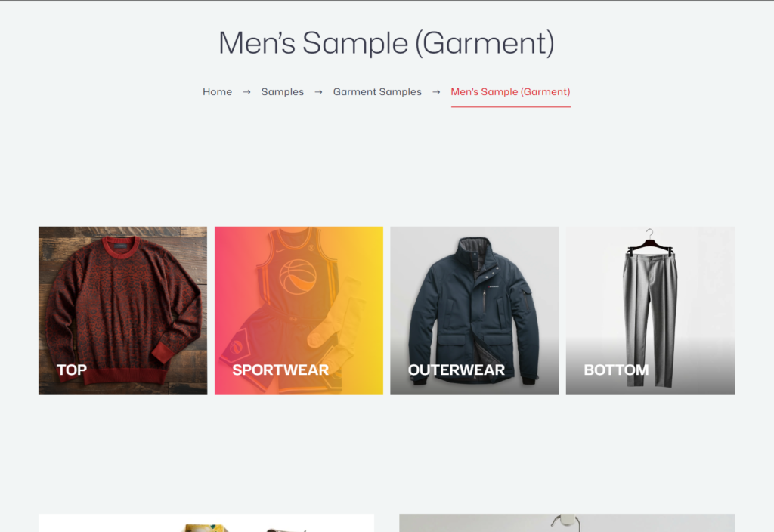Image resolution: width=774 pixels, height=532 pixels.
Task: Click the OUTERWEAR label text
Action: tap(456, 370)
